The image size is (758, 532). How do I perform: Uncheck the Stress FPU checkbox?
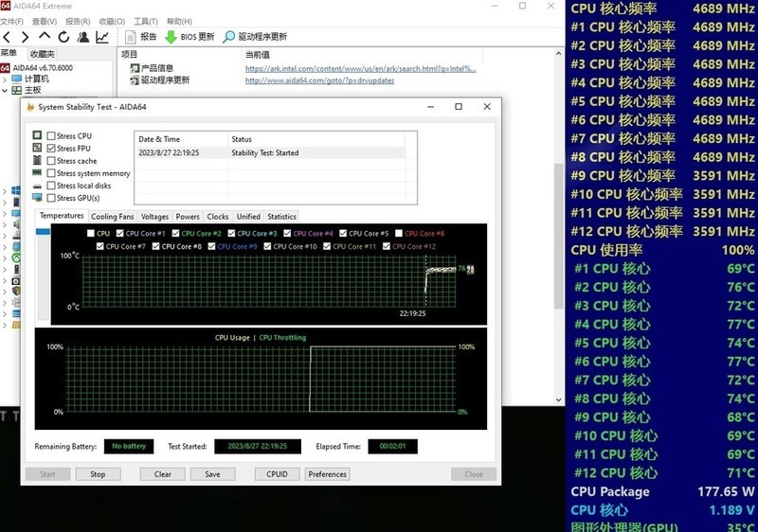(x=51, y=149)
